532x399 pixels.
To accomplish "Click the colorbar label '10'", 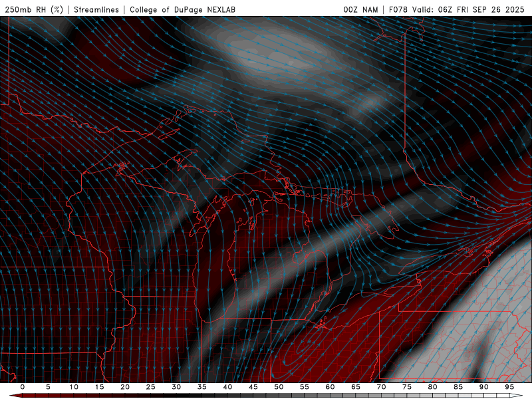I will point(74,387).
